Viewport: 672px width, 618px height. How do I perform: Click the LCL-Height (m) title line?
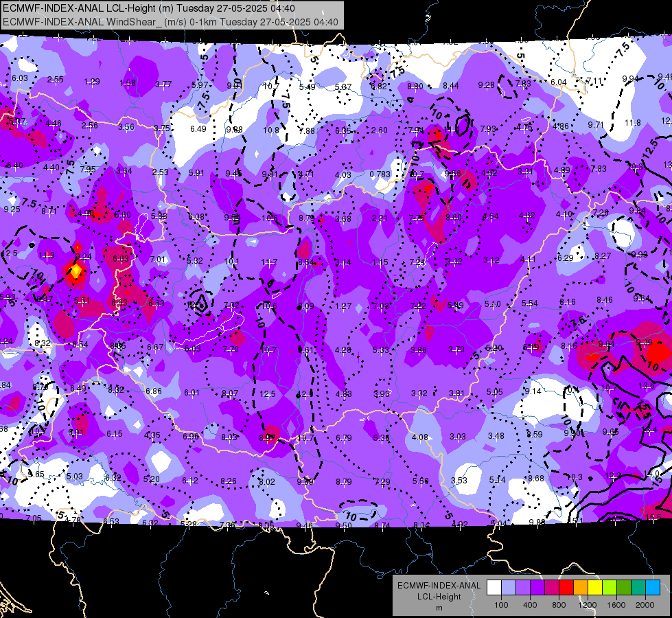coord(149,8)
